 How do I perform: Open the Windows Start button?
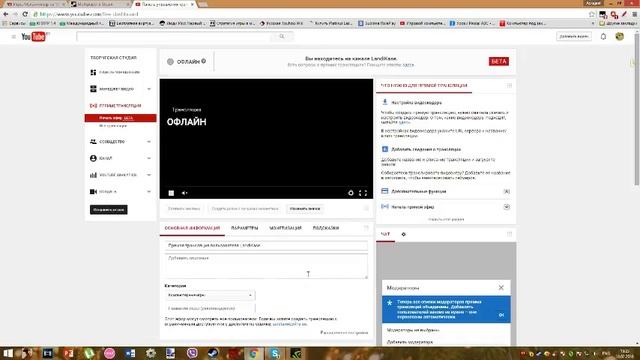click(7, 353)
